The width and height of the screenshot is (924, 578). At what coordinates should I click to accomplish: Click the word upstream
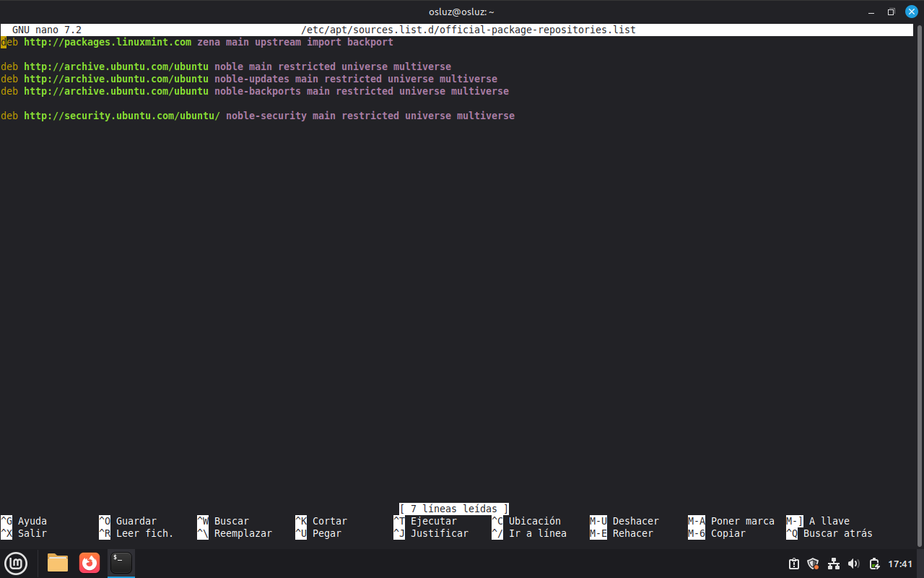(x=278, y=42)
